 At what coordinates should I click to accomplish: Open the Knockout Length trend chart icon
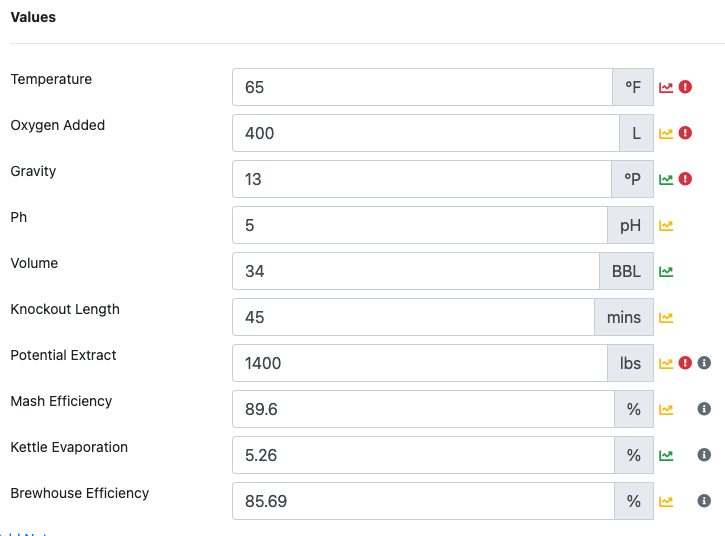point(666,317)
